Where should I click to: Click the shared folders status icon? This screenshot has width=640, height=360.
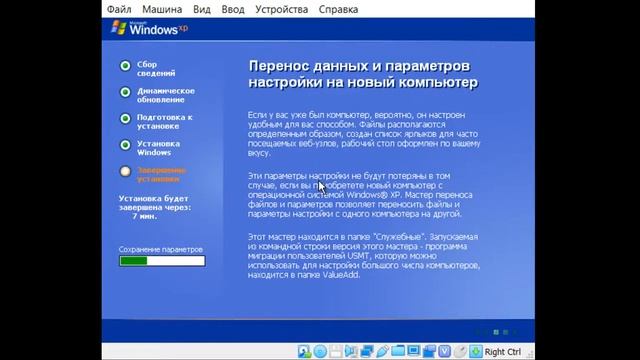[x=398, y=351]
